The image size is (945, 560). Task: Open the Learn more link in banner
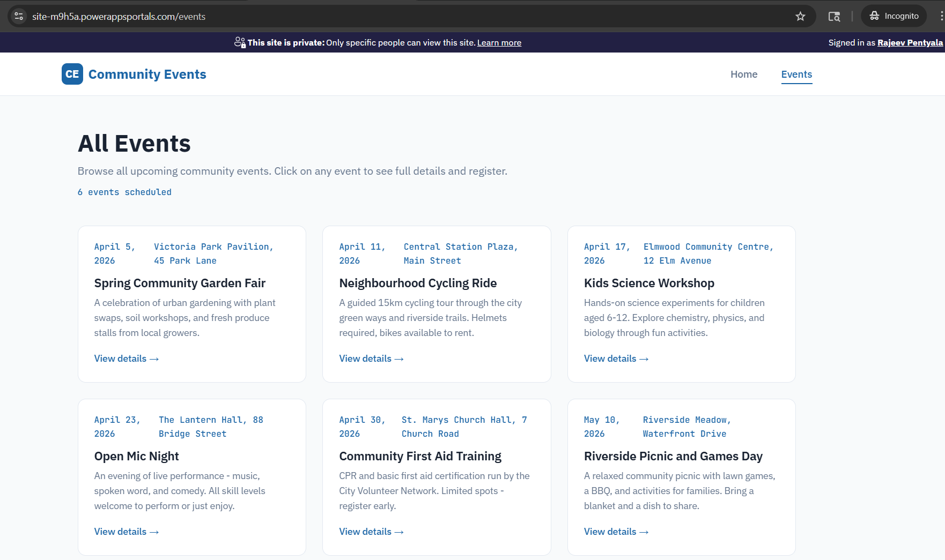499,43
